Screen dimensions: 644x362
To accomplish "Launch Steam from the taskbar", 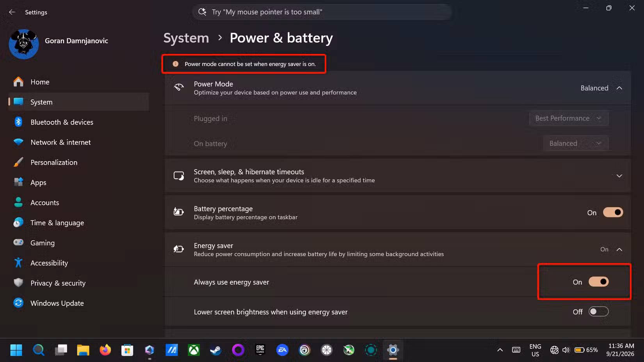I will [216, 350].
